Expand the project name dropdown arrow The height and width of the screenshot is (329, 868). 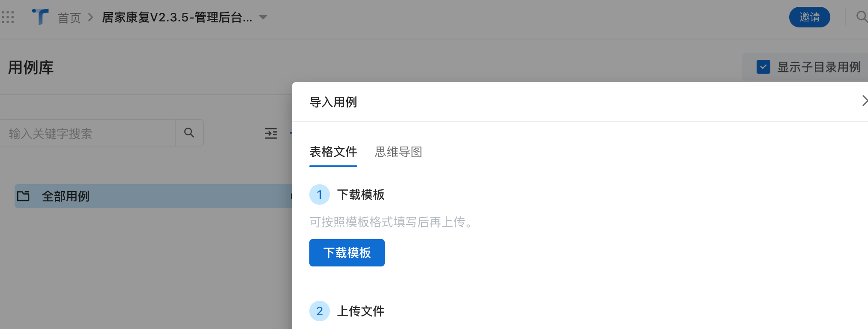263,18
